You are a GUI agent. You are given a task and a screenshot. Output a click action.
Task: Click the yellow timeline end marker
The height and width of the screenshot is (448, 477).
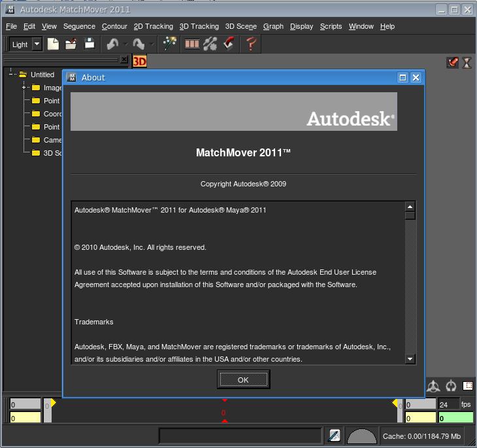(395, 403)
